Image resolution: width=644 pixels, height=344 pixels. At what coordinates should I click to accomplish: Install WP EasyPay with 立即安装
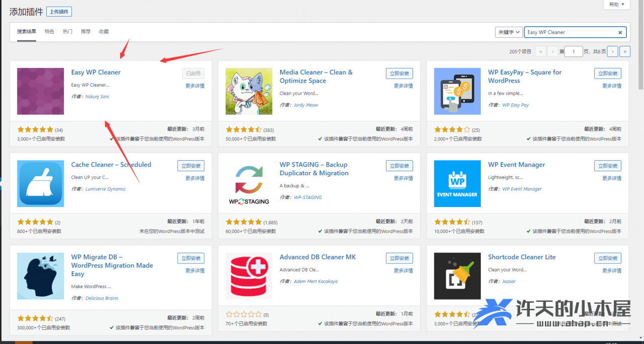[608, 74]
